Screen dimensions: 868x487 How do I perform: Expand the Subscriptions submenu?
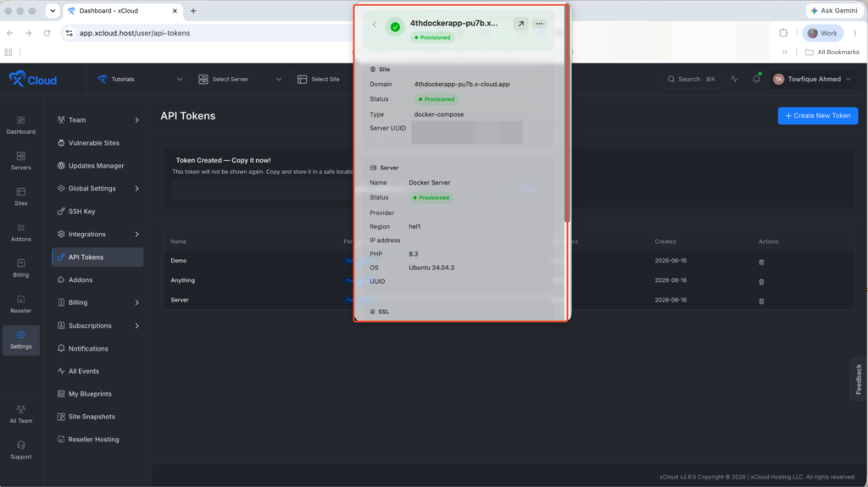[x=136, y=326]
